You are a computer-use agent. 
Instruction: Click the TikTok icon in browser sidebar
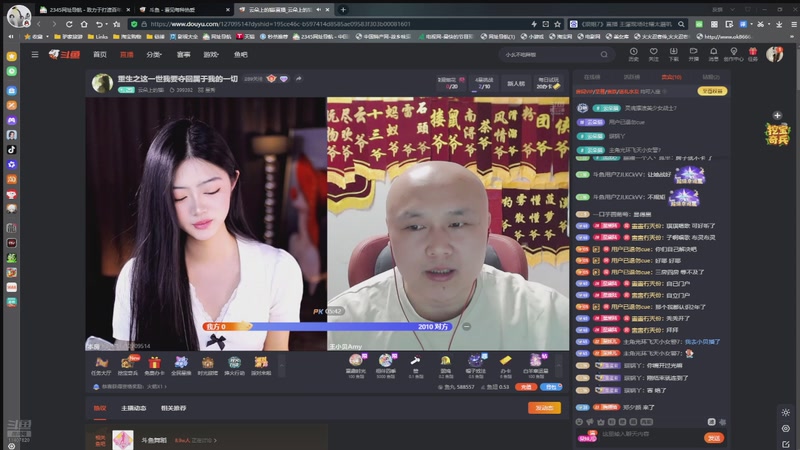[12, 149]
